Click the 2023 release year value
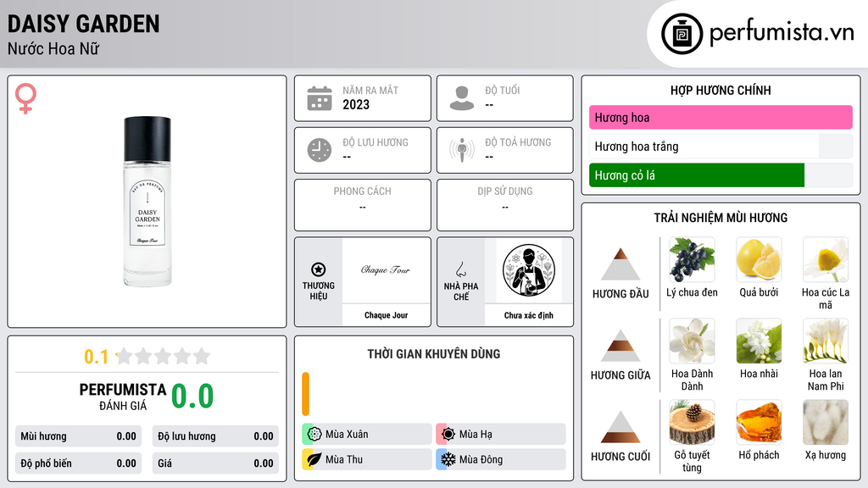 356,104
